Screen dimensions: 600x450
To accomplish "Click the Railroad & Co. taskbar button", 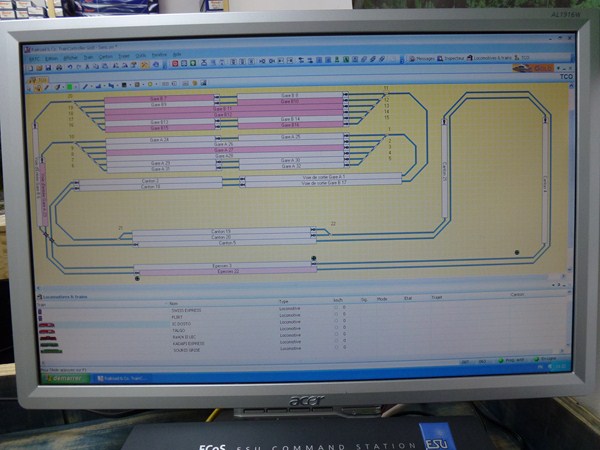I will click(122, 378).
